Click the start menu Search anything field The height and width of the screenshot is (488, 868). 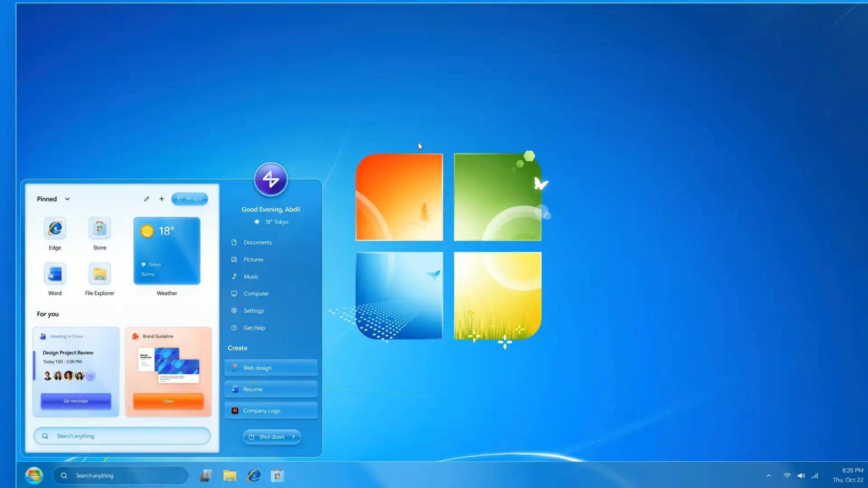point(122,436)
